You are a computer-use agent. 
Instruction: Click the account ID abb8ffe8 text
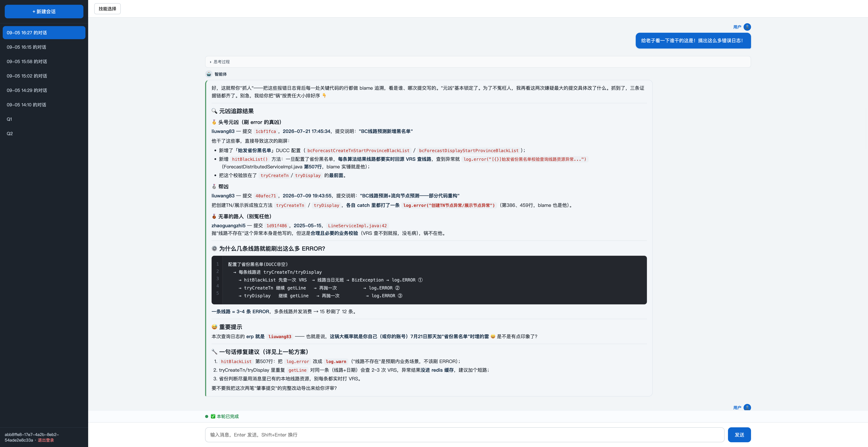click(32, 437)
